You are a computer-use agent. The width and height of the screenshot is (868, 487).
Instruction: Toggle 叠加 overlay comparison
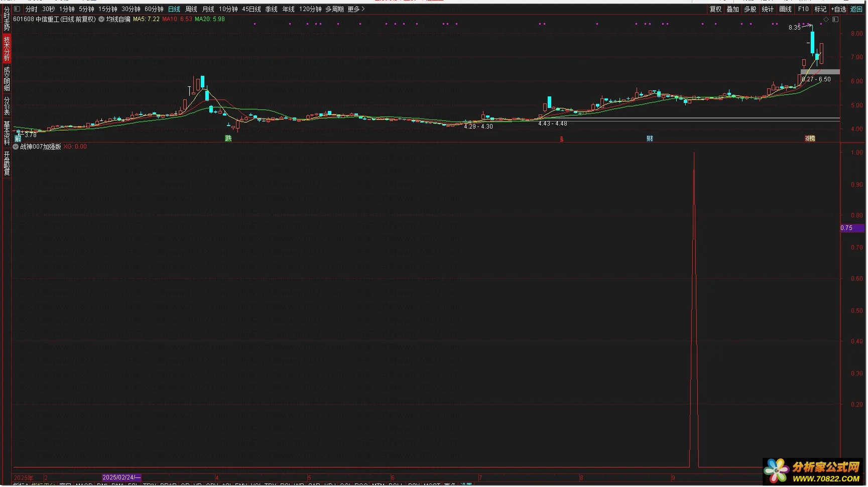[x=732, y=9]
